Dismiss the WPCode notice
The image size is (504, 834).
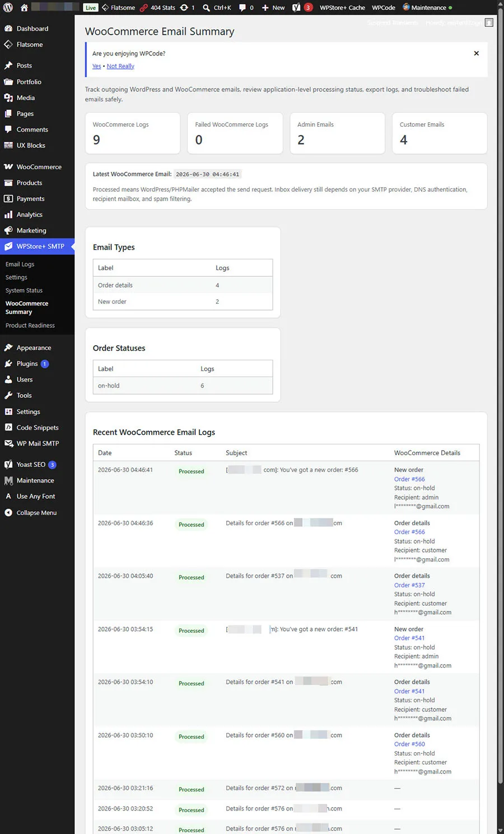click(x=477, y=53)
